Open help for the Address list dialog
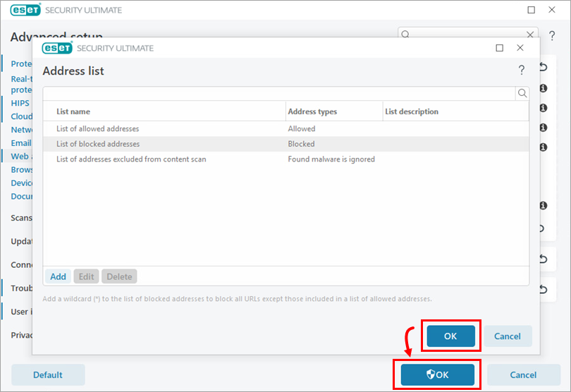This screenshot has height=392, width=571. pos(522,70)
